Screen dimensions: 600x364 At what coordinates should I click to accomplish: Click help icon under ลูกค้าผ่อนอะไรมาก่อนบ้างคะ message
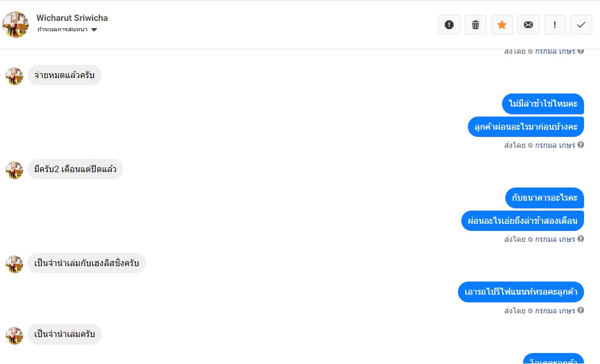point(581,145)
